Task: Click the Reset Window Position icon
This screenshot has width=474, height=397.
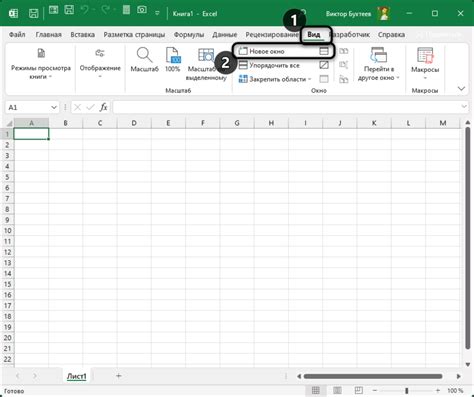Action: click(344, 79)
